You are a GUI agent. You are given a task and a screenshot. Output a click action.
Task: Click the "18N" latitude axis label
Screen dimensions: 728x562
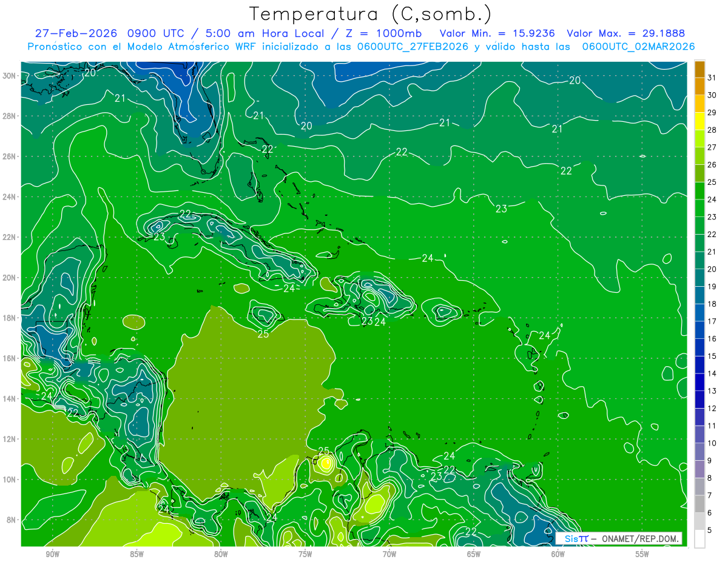click(10, 318)
